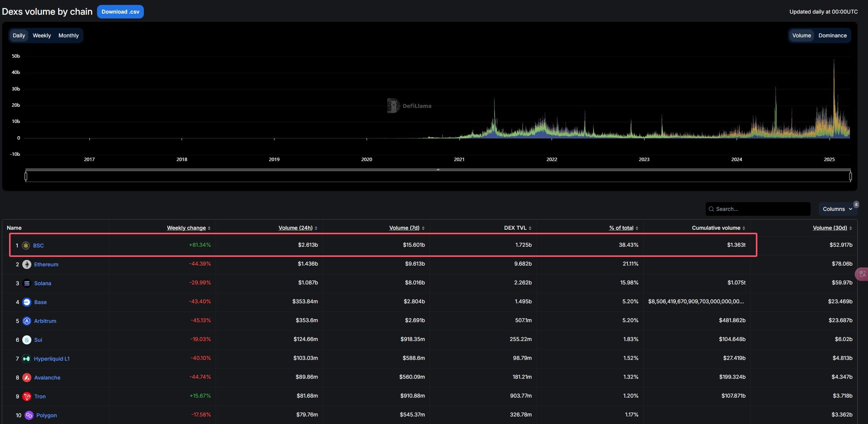Click the Avalanche chain logo icon

(27, 378)
